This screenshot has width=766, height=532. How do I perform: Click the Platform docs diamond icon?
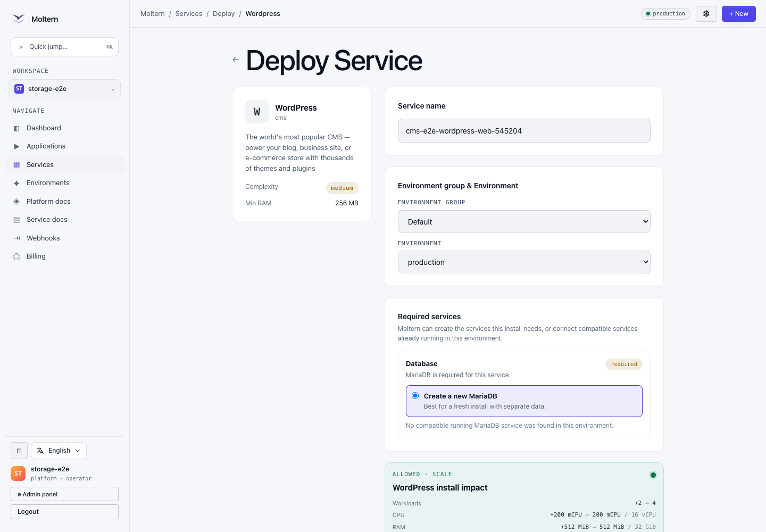pos(16,202)
